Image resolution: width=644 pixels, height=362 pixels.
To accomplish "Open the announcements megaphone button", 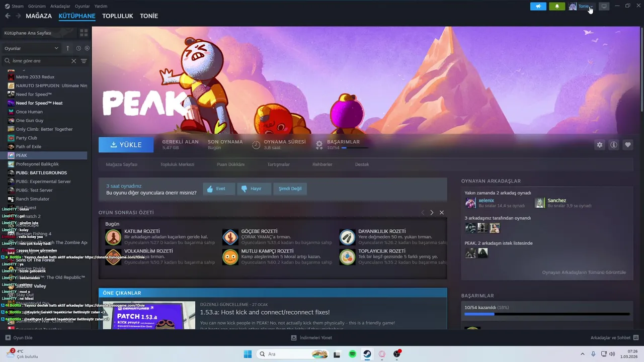I will [538, 6].
